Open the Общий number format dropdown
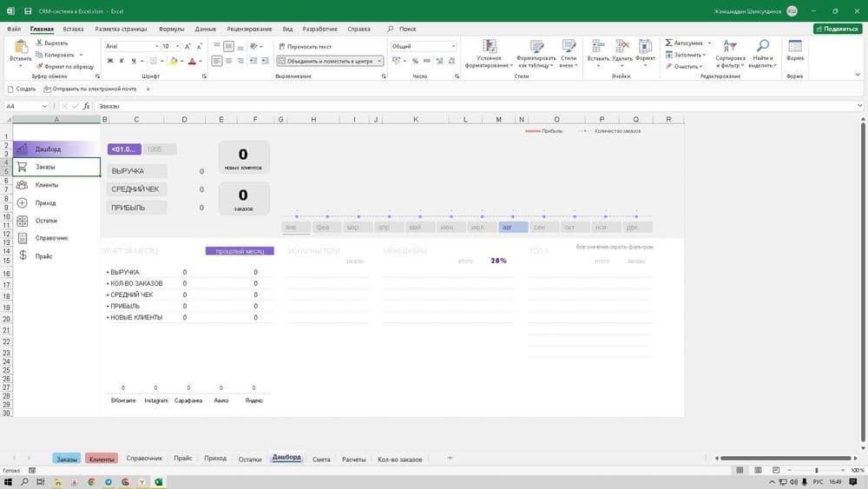 (x=453, y=47)
